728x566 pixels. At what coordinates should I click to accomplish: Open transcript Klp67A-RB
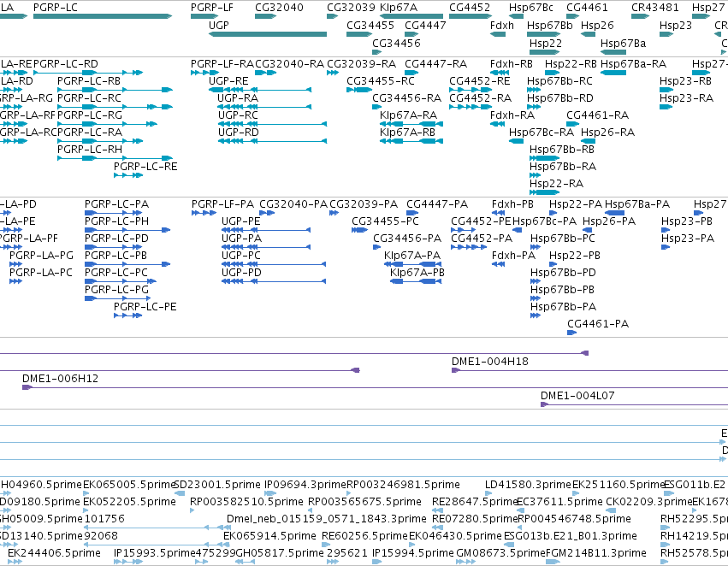(407, 133)
